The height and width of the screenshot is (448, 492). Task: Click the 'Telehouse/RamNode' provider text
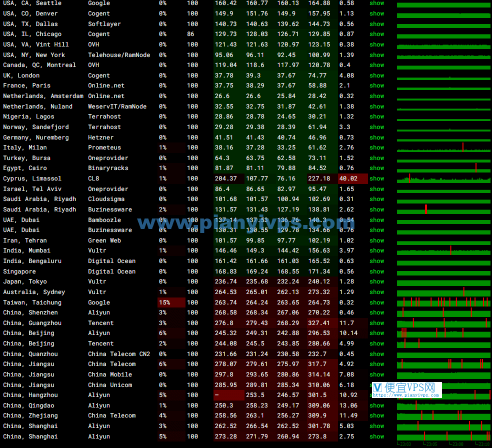click(119, 55)
